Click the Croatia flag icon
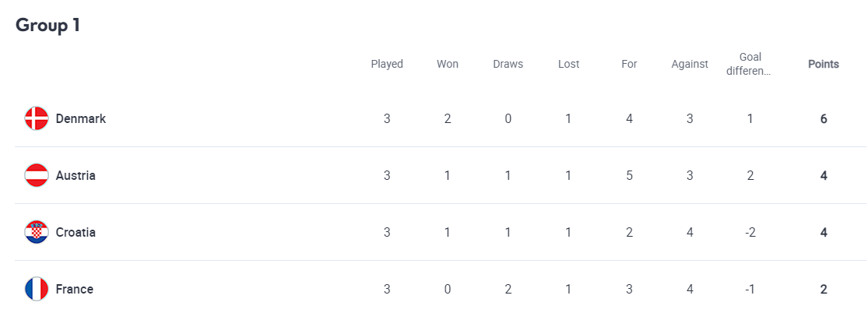This screenshot has width=868, height=320. pos(37,232)
